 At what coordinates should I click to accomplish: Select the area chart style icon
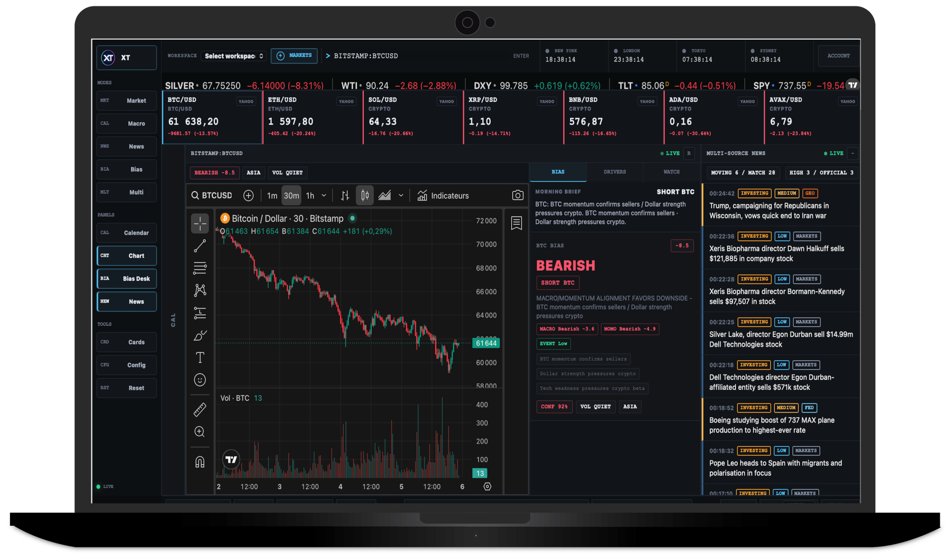click(385, 196)
